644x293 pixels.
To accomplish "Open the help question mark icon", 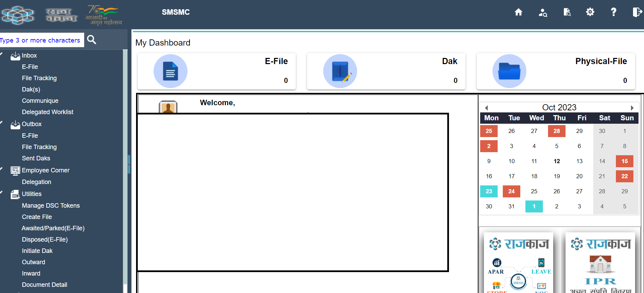I will coord(613,12).
